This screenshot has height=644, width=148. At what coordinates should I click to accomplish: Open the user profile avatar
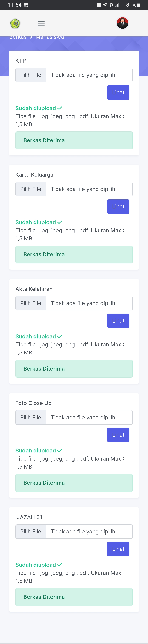pyautogui.click(x=122, y=23)
